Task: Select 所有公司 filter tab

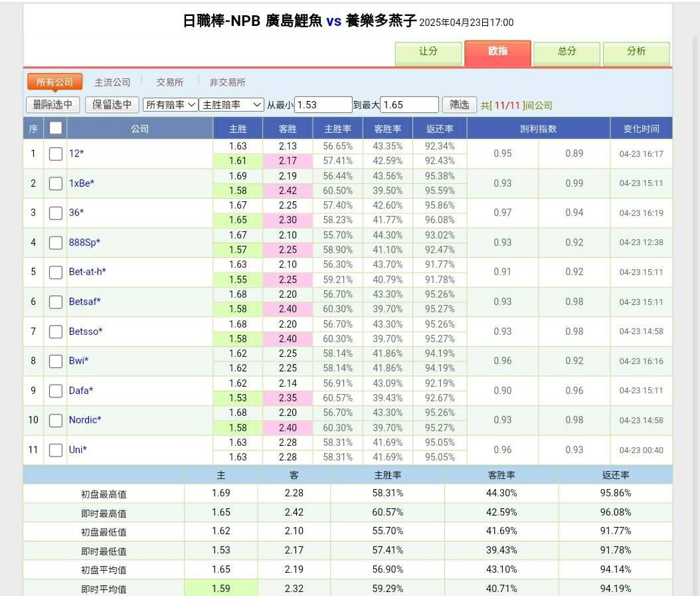Action: tap(54, 82)
